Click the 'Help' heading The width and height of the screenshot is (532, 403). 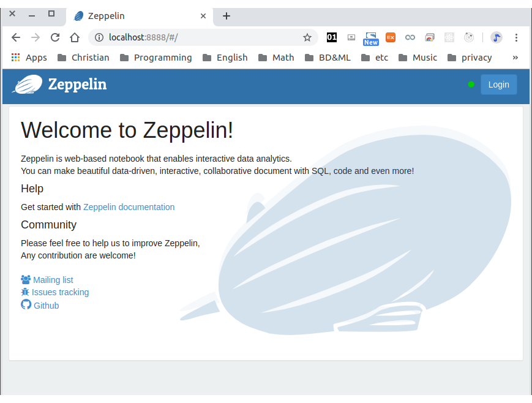[32, 189]
